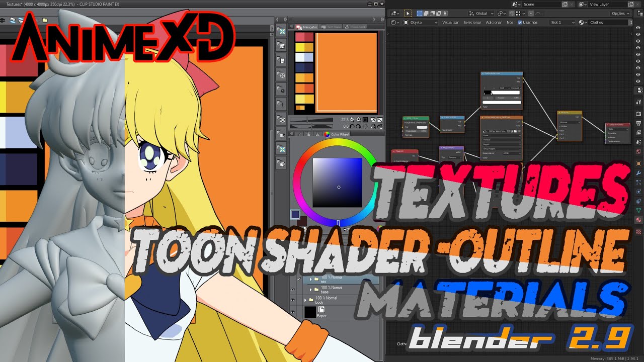Open the Object properties tab (orange square)
644x362 pixels.
pyautogui.click(x=638, y=163)
